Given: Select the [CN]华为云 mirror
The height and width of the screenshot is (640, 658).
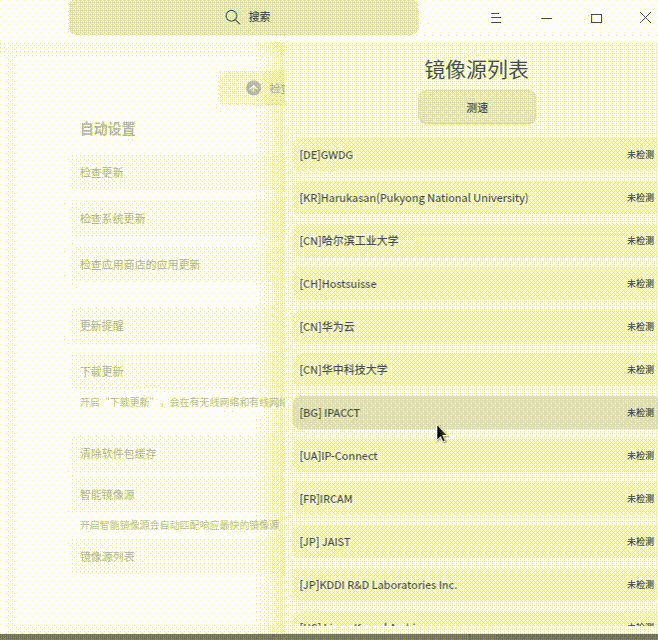Looking at the screenshot, I should coord(475,327).
